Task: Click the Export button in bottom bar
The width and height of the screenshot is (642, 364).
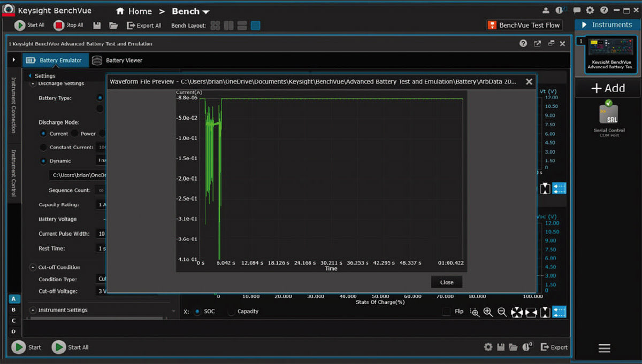Action: pos(554,347)
